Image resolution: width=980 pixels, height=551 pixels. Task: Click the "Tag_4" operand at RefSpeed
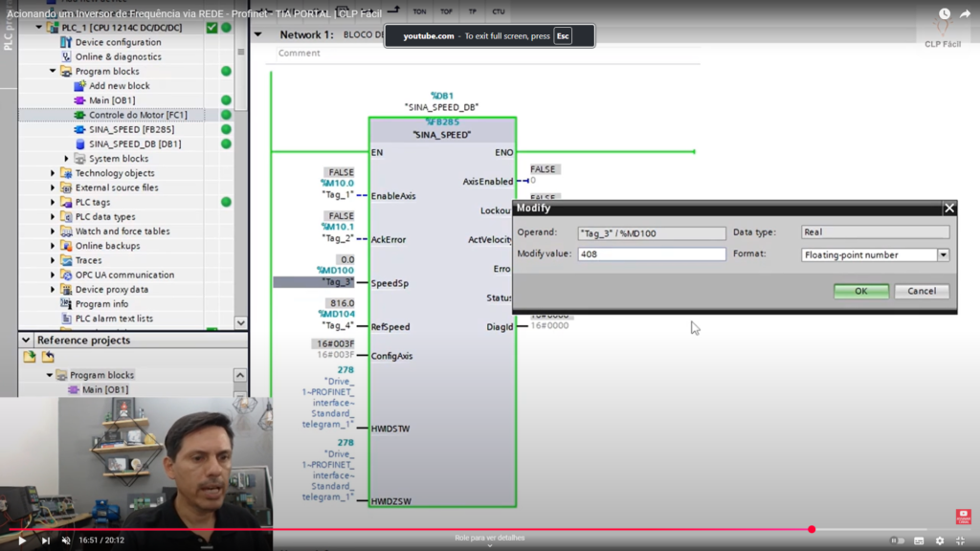(x=338, y=326)
